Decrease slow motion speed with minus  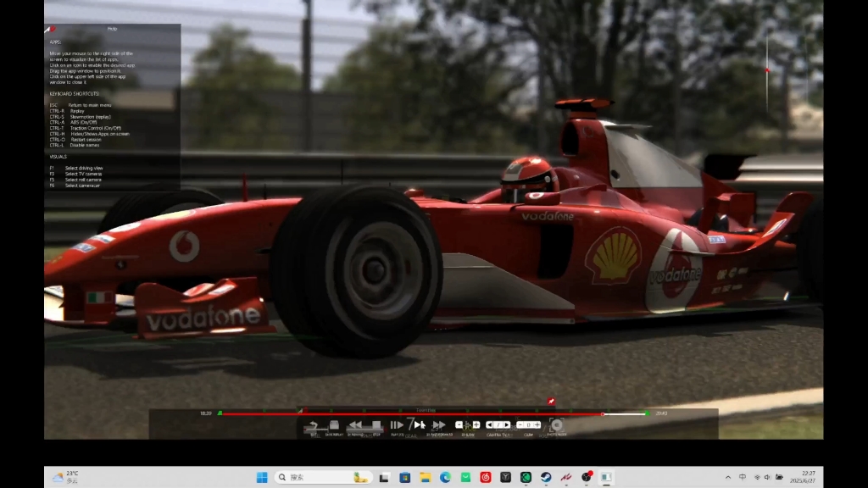(459, 425)
